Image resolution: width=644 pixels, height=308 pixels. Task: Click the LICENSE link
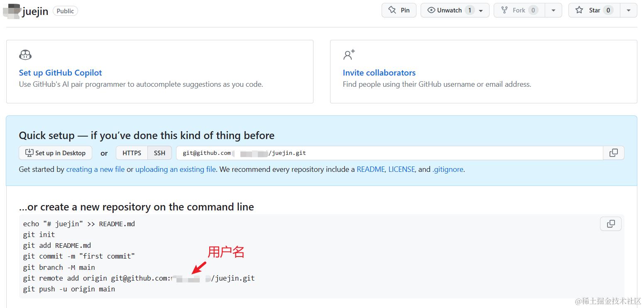(x=402, y=169)
